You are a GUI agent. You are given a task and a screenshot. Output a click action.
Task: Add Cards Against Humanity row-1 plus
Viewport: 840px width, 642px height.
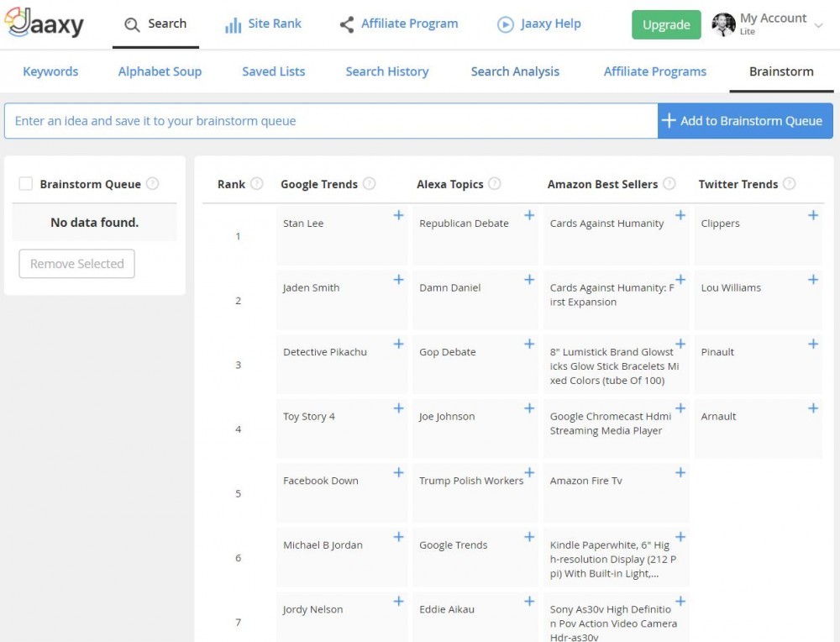(680, 215)
